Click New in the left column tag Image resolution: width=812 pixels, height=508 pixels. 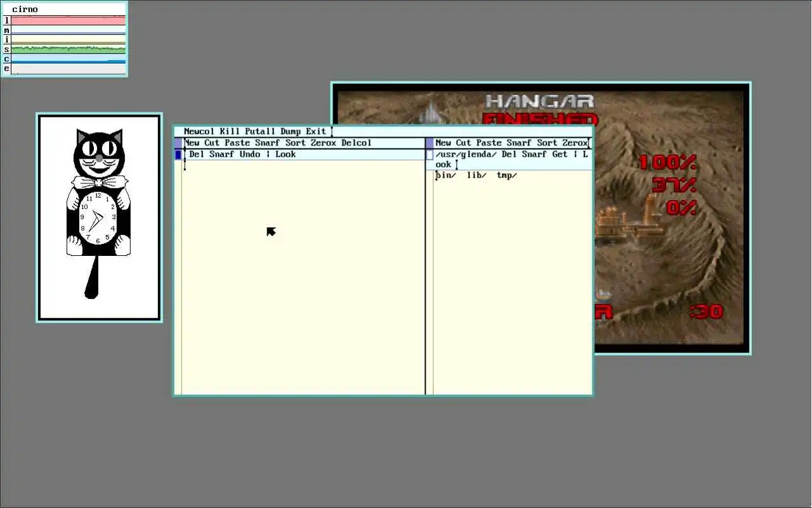pyautogui.click(x=192, y=143)
